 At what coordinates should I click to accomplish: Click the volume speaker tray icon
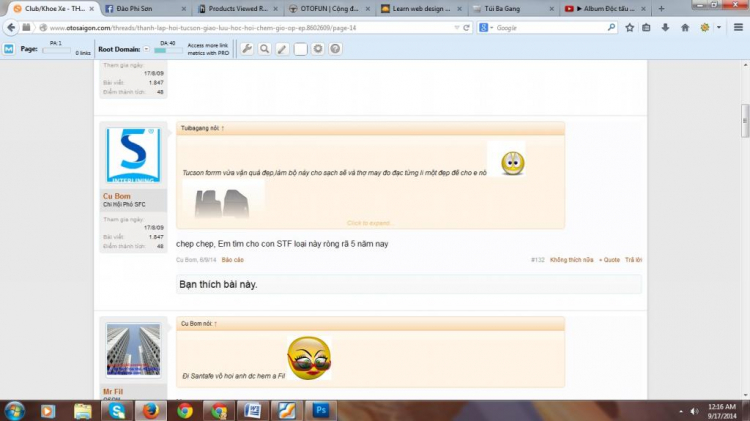click(695, 411)
